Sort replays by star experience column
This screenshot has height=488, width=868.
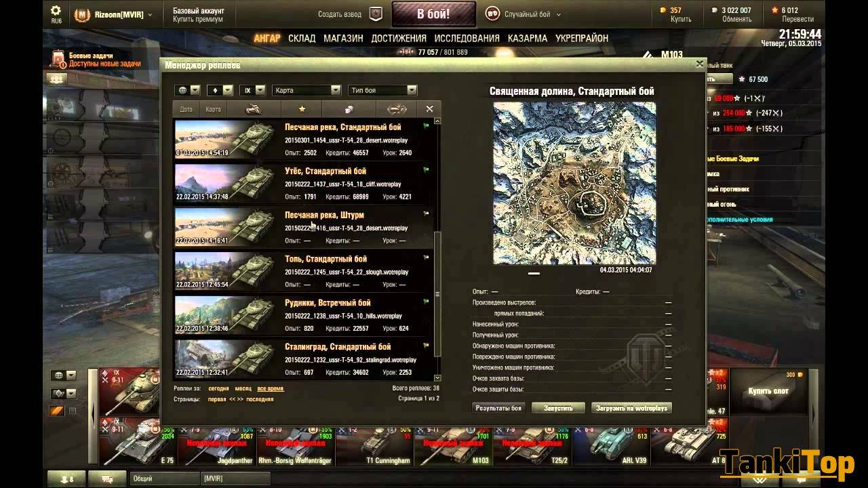coord(302,108)
